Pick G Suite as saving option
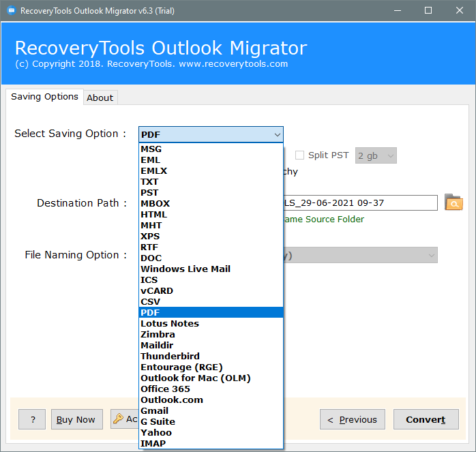Viewport: 476px width, 452px height. pos(211,422)
